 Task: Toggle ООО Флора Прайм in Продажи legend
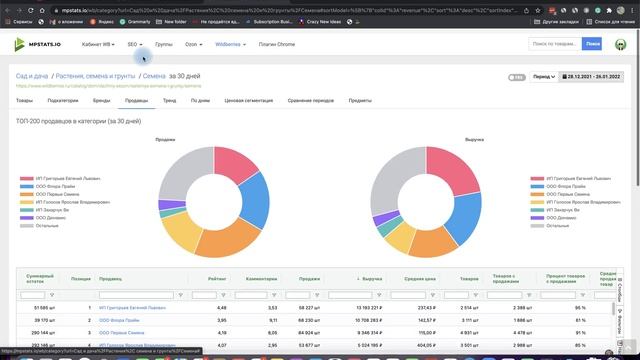[x=47, y=186]
